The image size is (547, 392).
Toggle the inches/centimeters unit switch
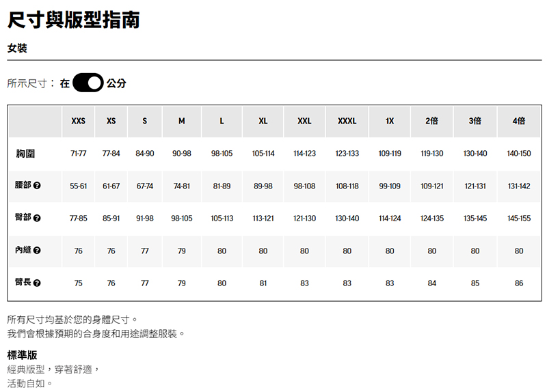click(88, 83)
